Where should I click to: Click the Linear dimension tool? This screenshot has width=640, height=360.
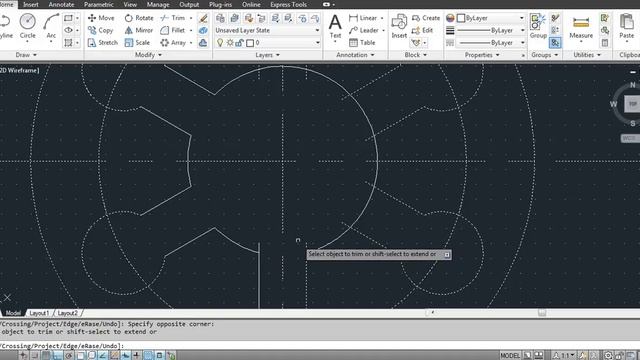363,18
